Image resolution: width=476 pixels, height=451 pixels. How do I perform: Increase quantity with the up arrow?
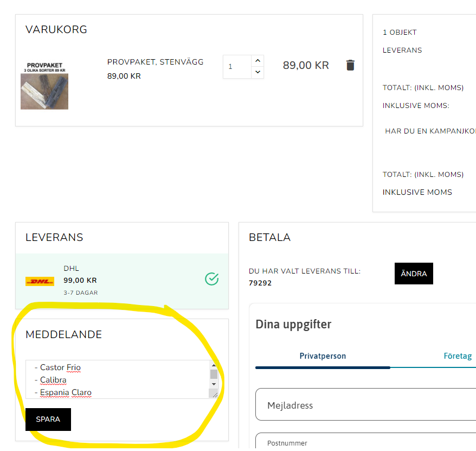click(258, 60)
